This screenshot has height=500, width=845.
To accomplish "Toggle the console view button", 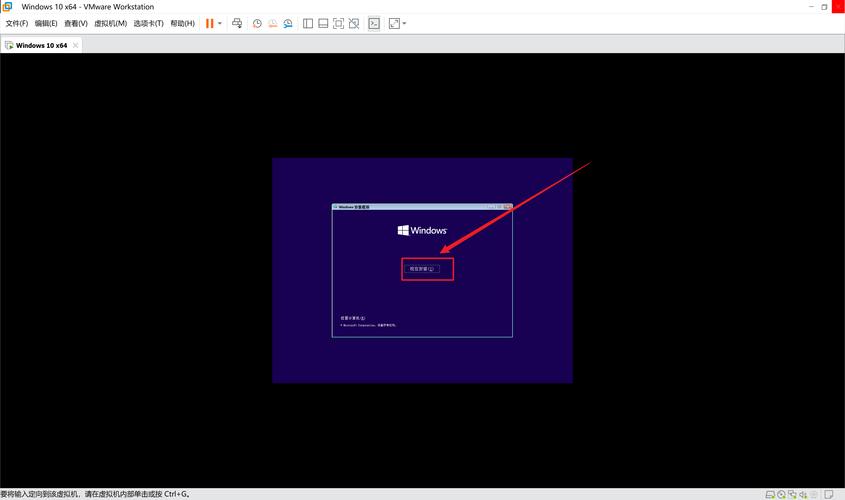I will (374, 24).
